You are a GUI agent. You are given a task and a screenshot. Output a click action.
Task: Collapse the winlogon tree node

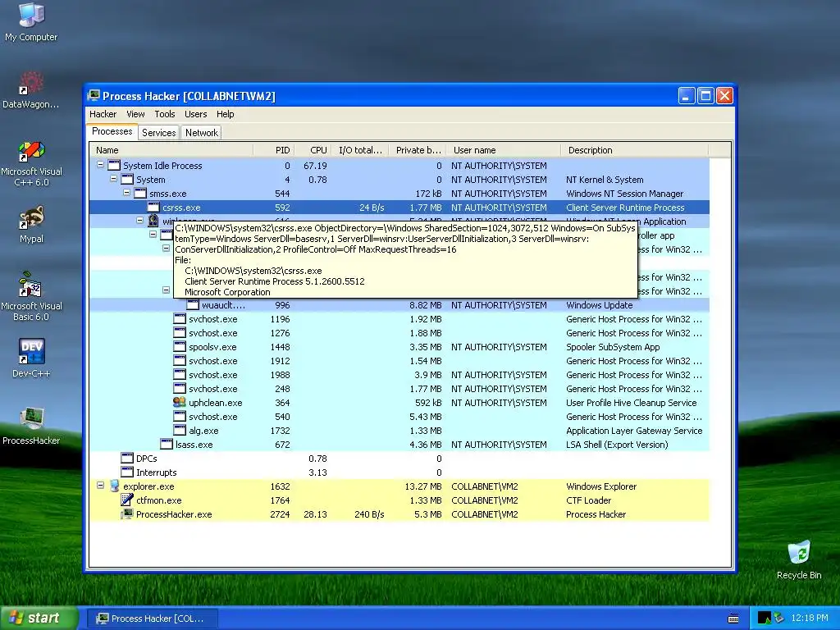(139, 221)
